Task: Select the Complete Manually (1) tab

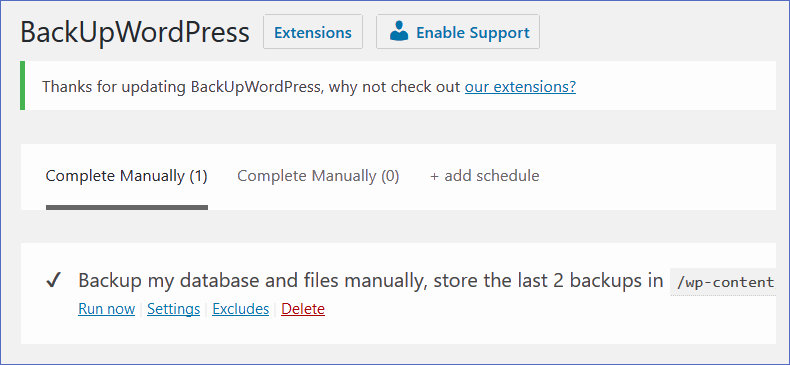Action: (126, 176)
